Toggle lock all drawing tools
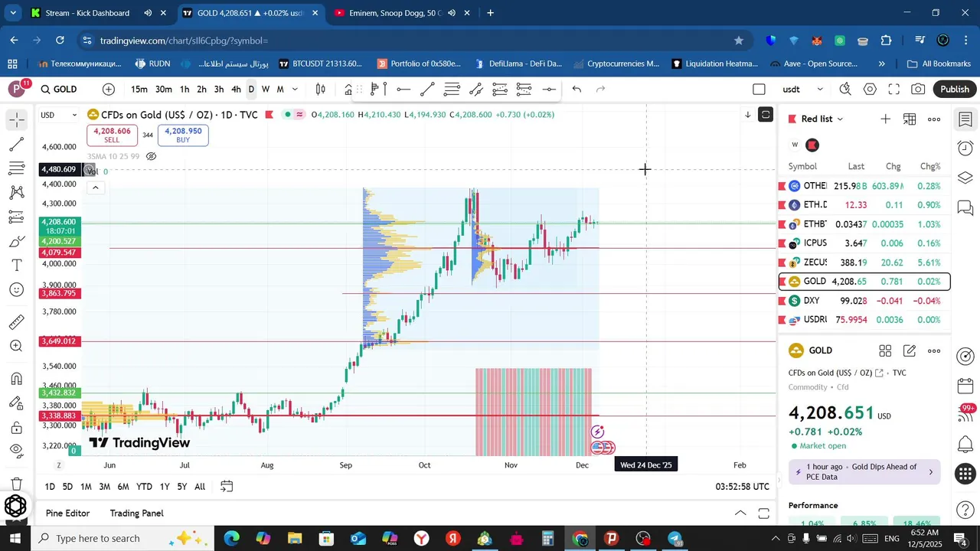980x551 pixels. 17,428
